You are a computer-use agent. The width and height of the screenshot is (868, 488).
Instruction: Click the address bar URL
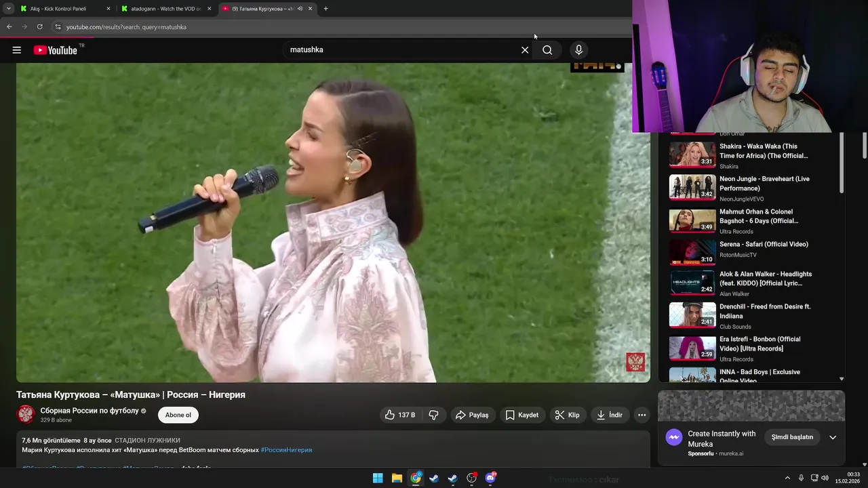click(126, 27)
